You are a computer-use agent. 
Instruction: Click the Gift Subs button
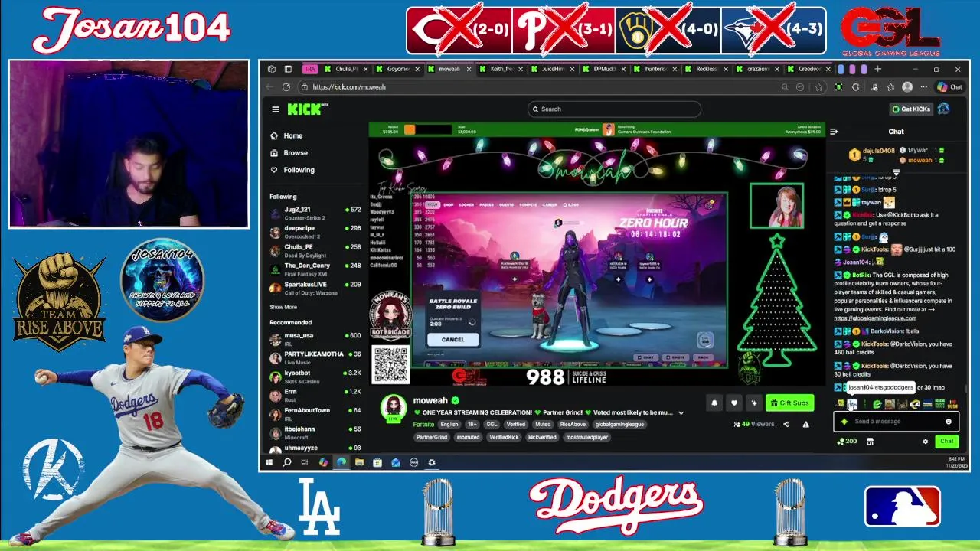[x=790, y=403]
